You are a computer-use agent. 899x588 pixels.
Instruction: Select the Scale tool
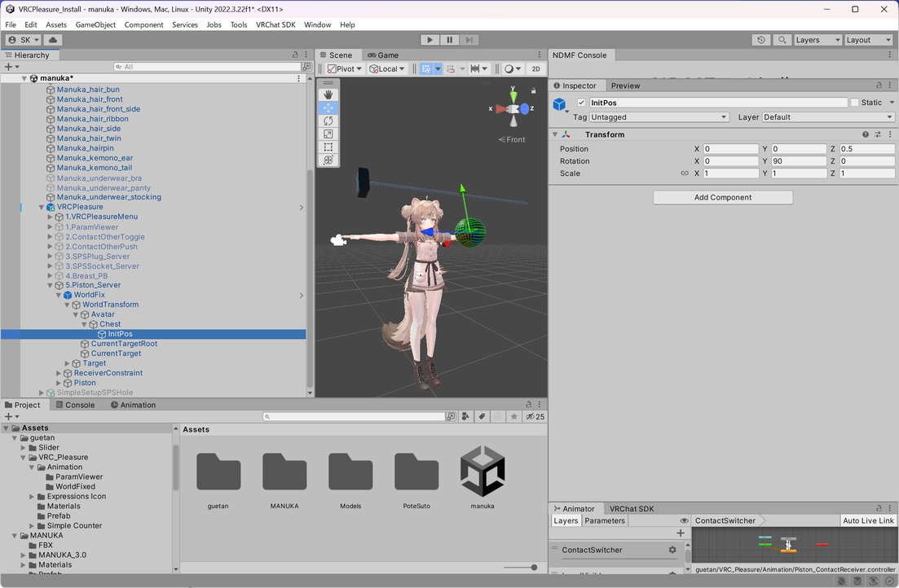(x=328, y=134)
